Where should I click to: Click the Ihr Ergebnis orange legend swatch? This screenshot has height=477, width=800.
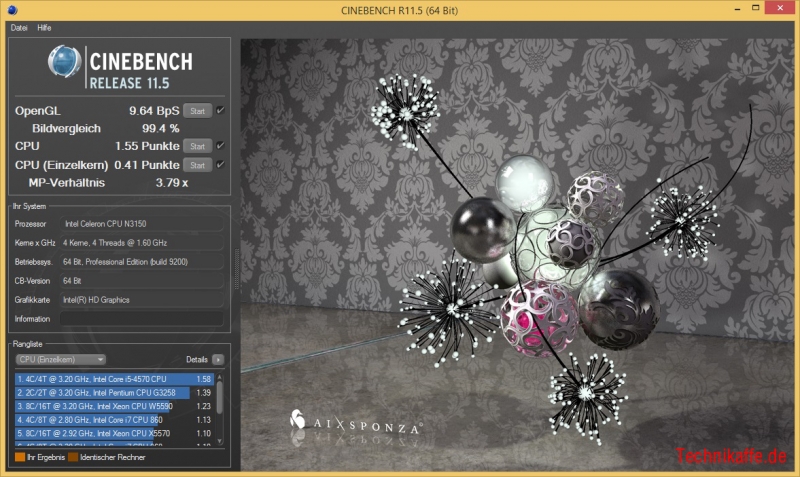click(20, 457)
